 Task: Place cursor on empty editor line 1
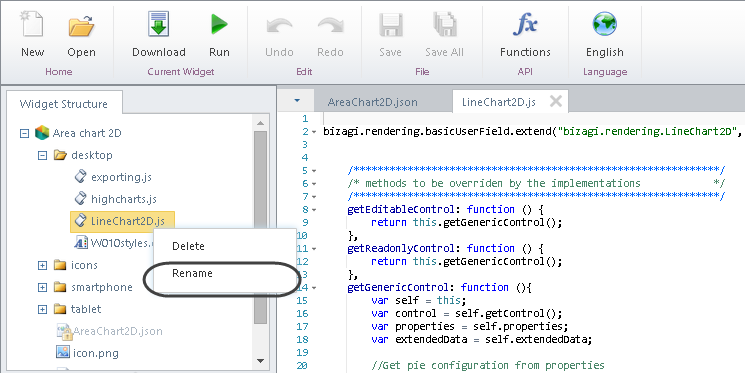(534, 119)
